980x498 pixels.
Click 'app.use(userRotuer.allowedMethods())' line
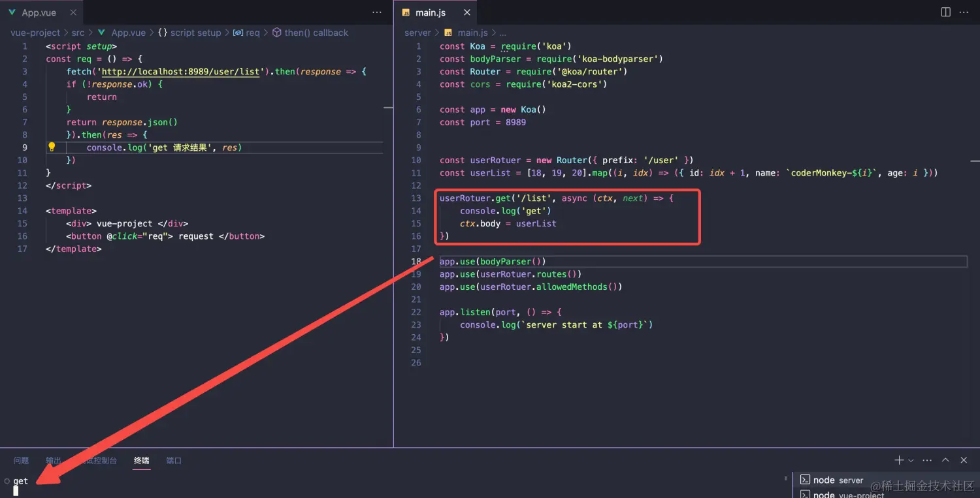click(x=531, y=287)
